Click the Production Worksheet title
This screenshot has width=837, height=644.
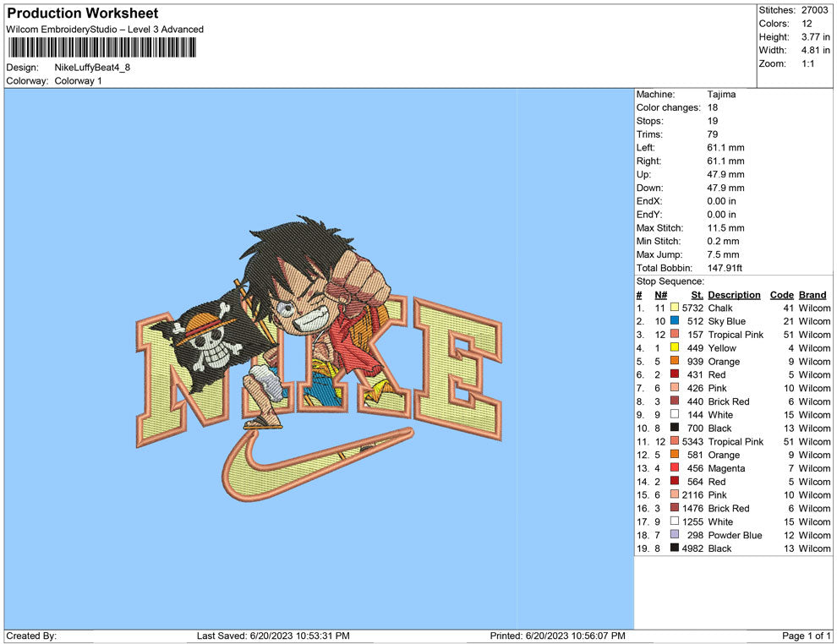[83, 14]
